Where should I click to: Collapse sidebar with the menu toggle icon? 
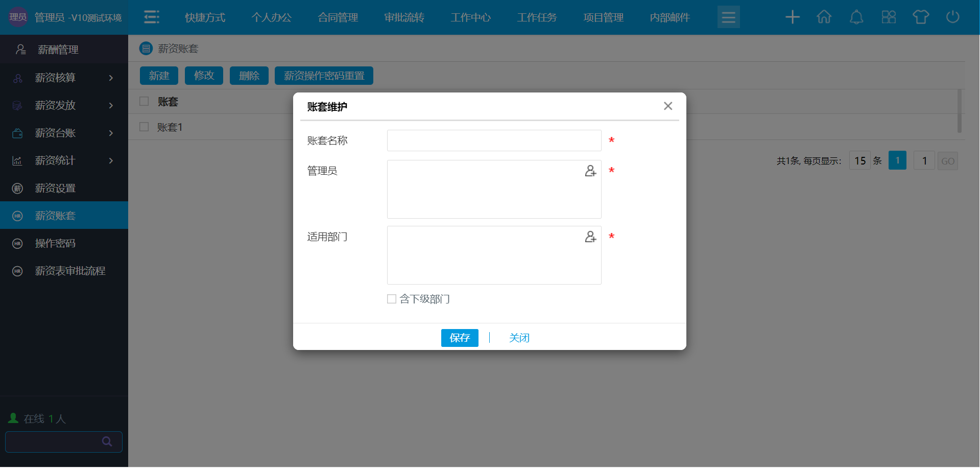coord(151,17)
